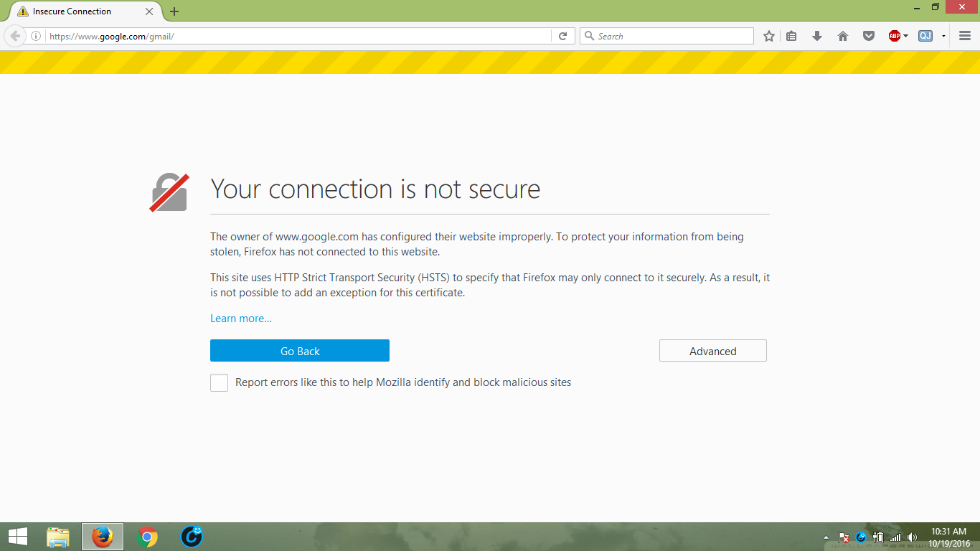Open the volume speaker control
Screen dimensions: 980x551
[912, 537]
